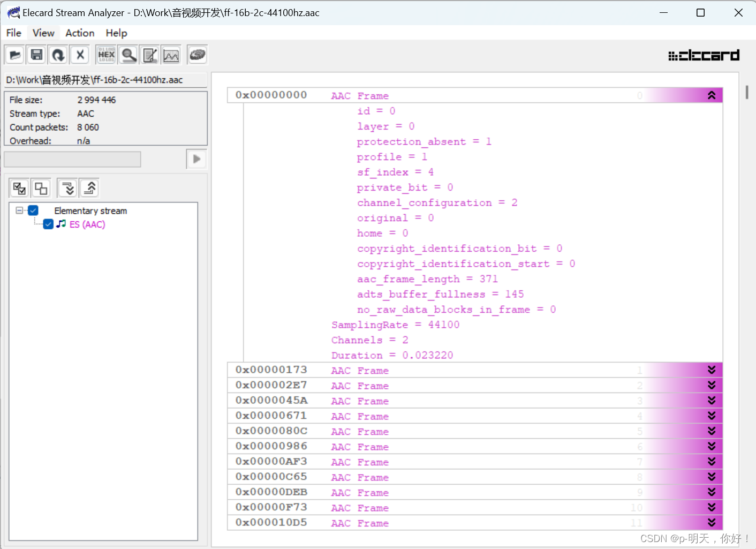Toggle the ES (AAC) checkbox

(x=48, y=224)
